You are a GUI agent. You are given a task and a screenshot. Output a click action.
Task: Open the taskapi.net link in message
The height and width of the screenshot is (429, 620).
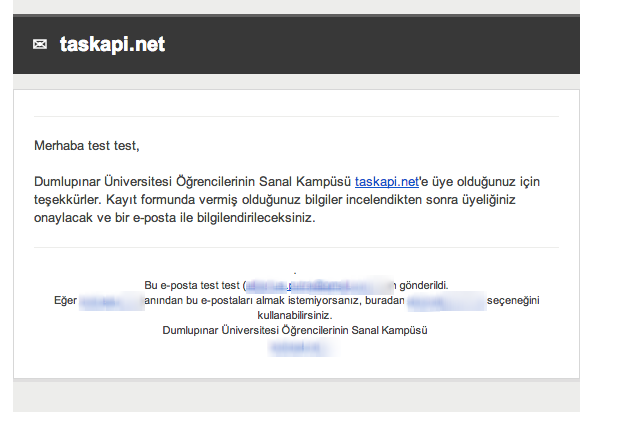pos(386,181)
